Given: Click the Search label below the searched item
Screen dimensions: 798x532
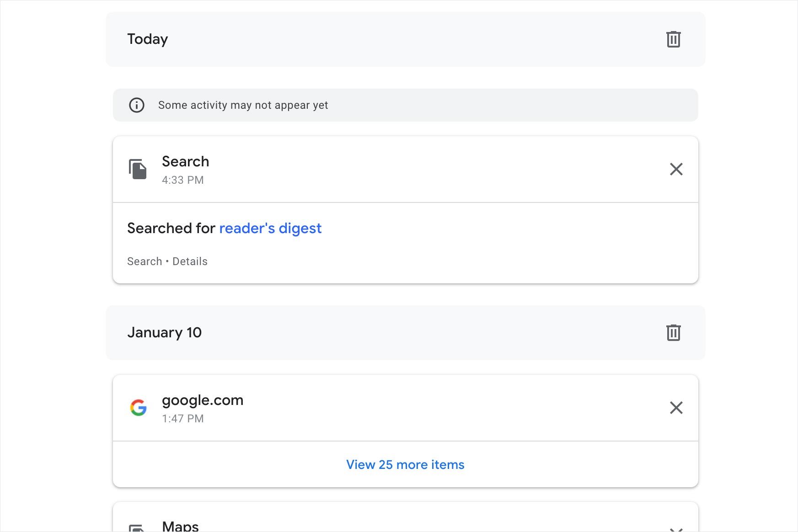Looking at the screenshot, I should point(145,261).
